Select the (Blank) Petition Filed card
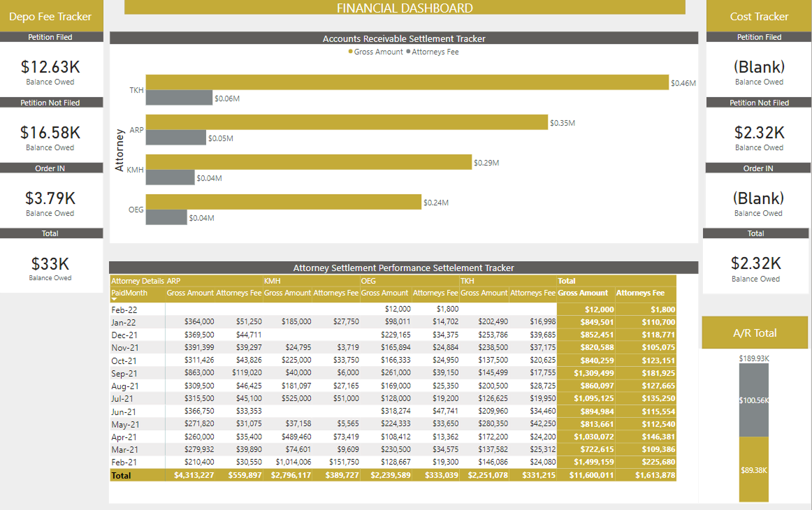This screenshot has width=812, height=510. coord(759,66)
